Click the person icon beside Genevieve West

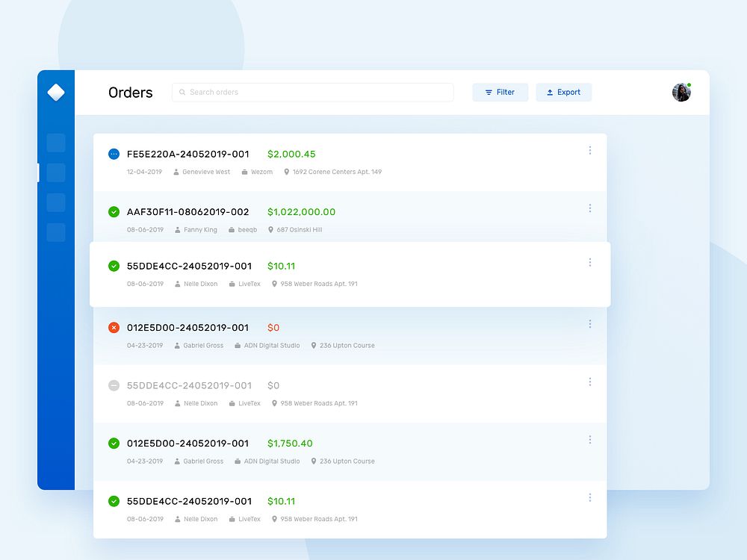[x=176, y=172]
